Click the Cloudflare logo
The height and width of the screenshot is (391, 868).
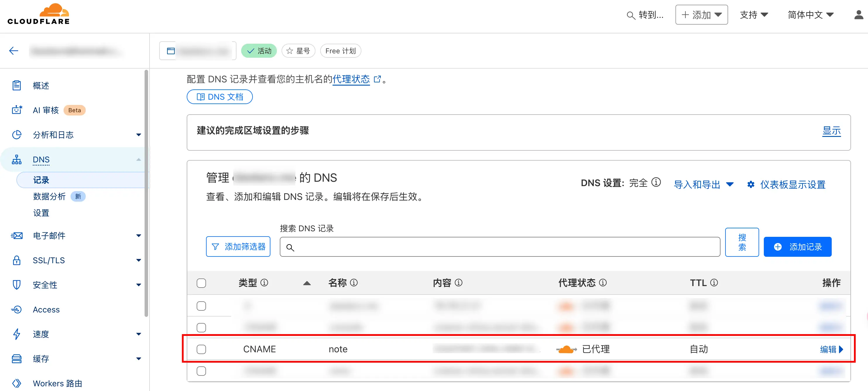pos(38,14)
